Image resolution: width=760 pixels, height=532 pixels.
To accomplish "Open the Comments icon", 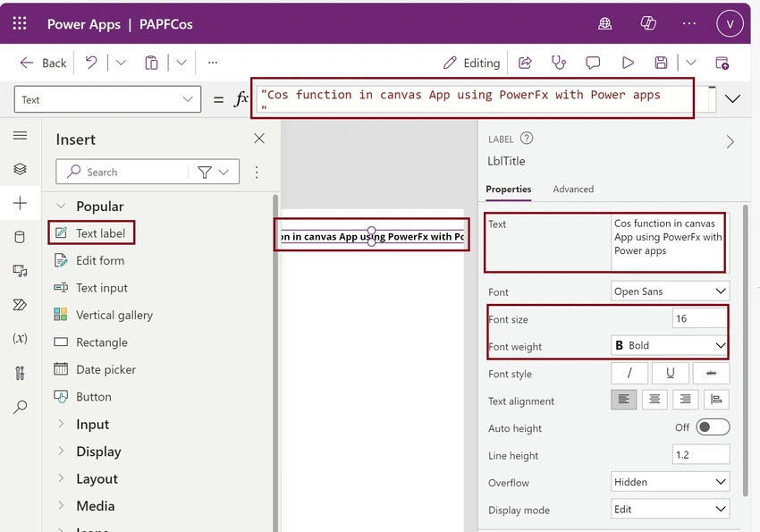I will pyautogui.click(x=593, y=63).
